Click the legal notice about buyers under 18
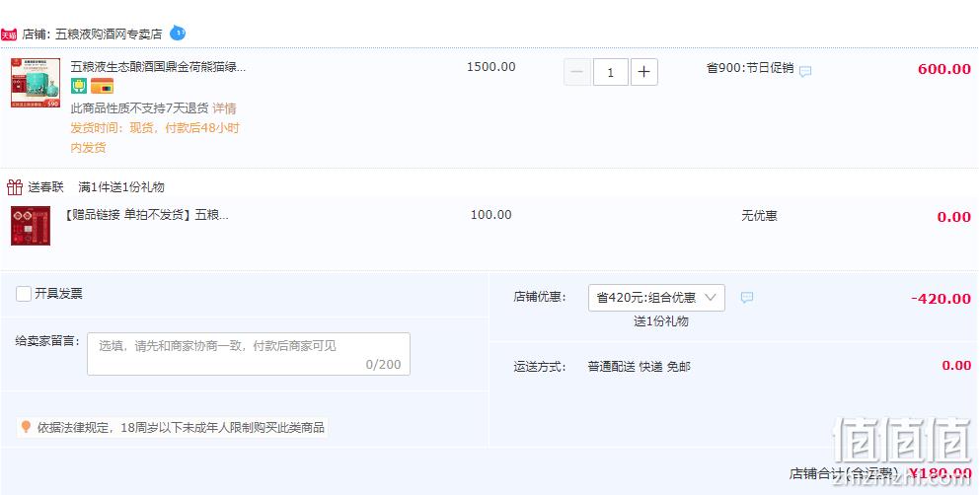 [181, 428]
